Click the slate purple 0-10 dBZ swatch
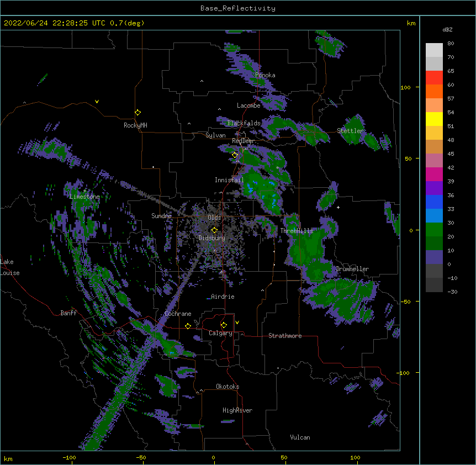This screenshot has height=465, width=476. coord(434,257)
